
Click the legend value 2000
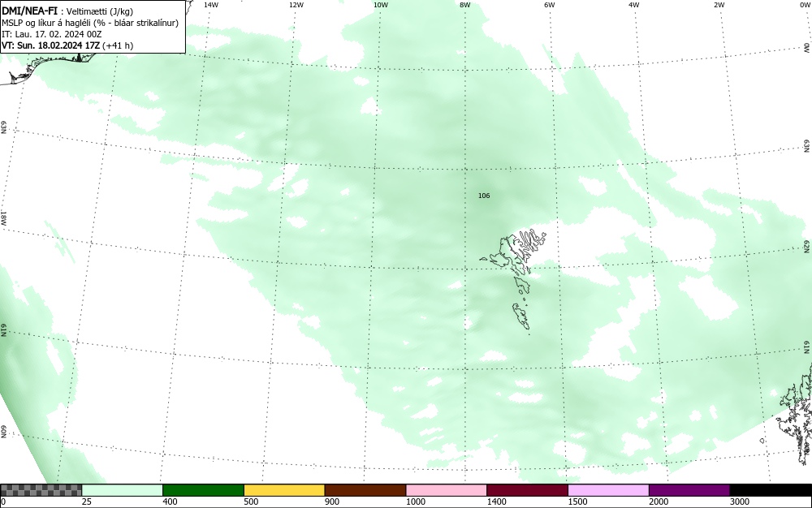[x=659, y=502]
